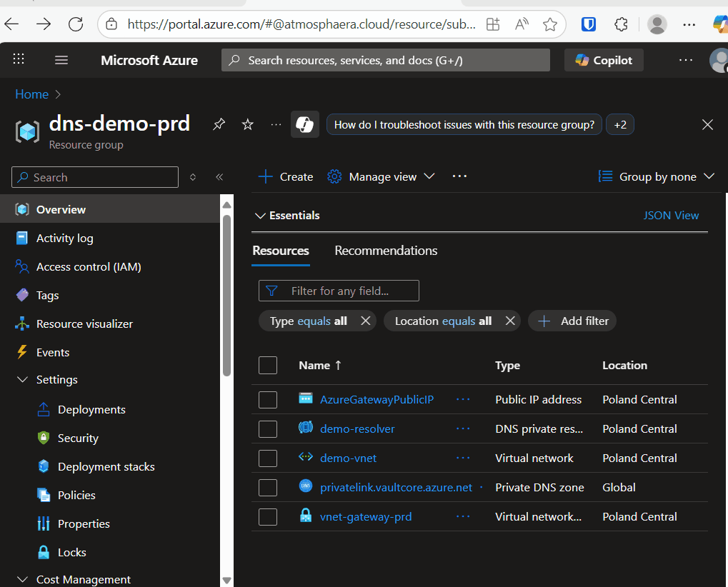The height and width of the screenshot is (587, 728).
Task: Click the Azure global search box
Action: tap(386, 60)
